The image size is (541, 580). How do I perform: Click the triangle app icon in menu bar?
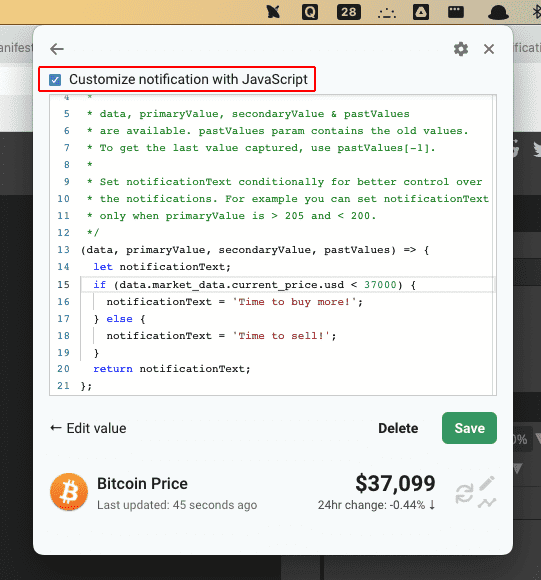421,12
